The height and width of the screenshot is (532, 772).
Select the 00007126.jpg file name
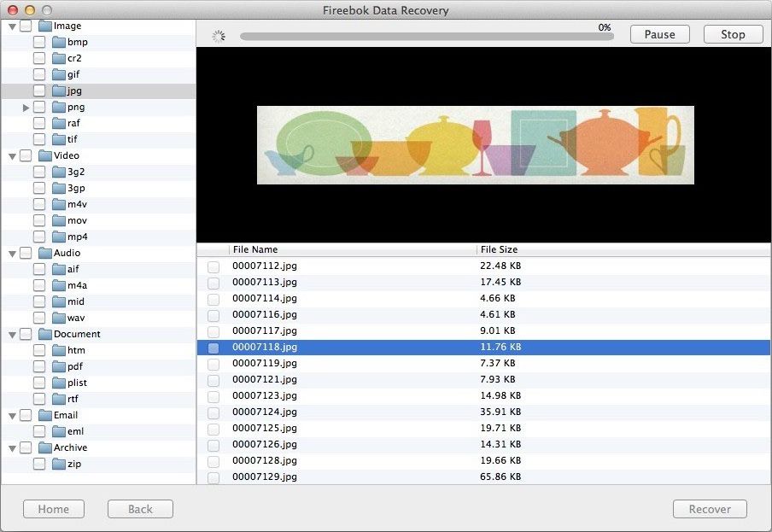pyautogui.click(x=265, y=445)
